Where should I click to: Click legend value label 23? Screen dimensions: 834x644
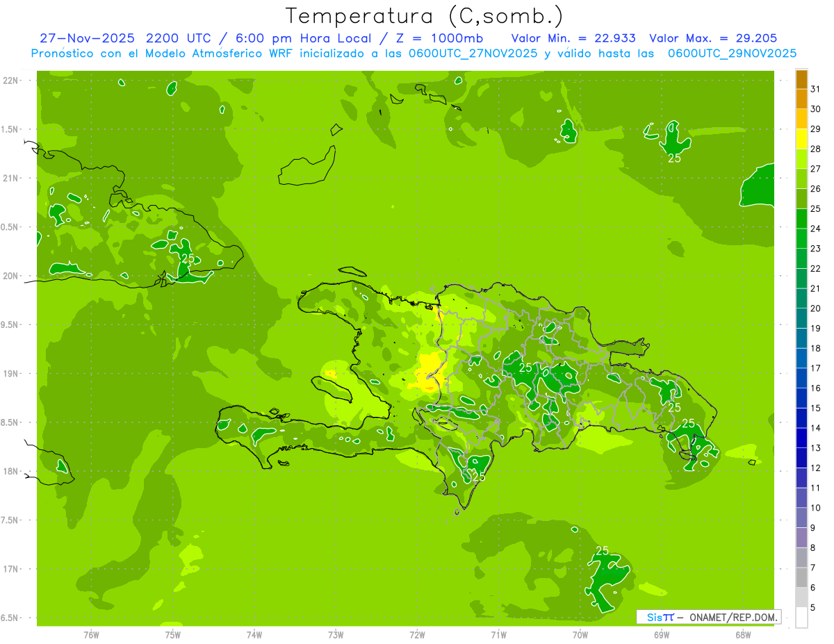[x=815, y=249]
